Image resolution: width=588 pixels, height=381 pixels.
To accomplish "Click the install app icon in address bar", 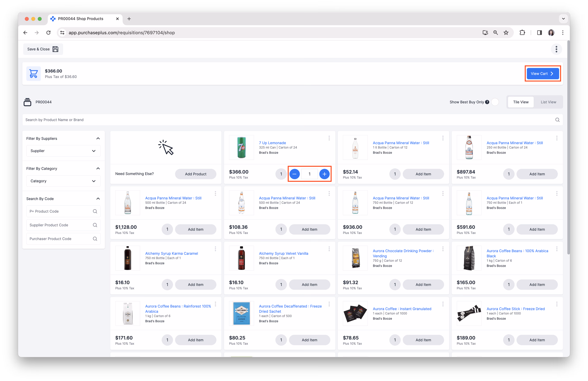I will pos(485,33).
